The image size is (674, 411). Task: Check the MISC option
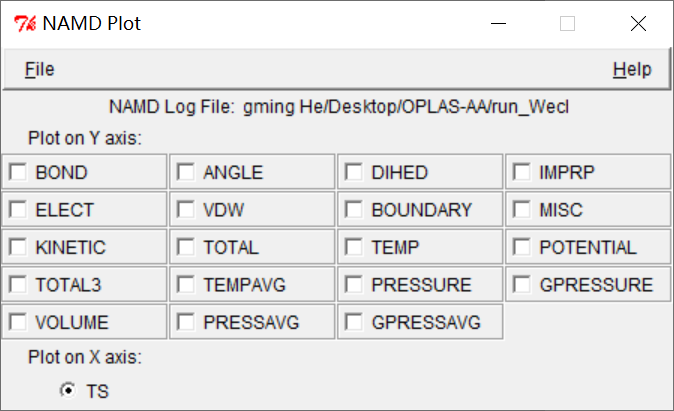point(522,210)
